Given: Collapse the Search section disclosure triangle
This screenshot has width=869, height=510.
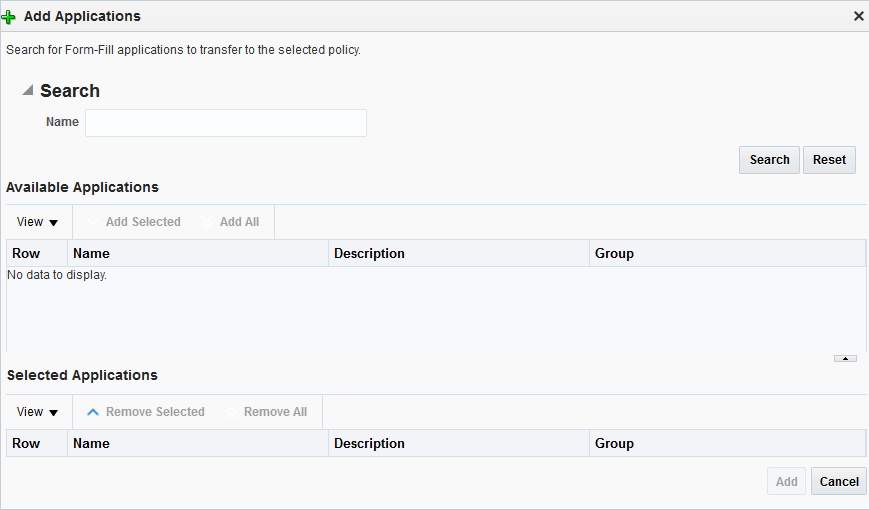Looking at the screenshot, I should [28, 90].
